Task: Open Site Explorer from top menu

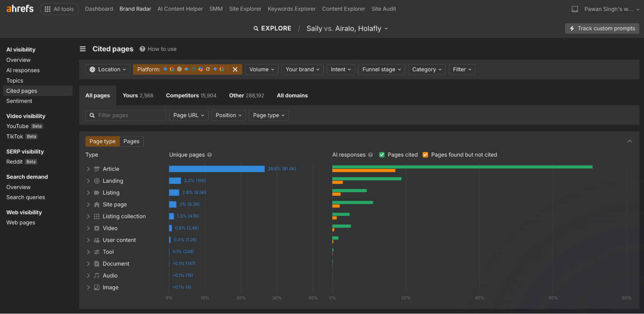Action: tap(245, 9)
